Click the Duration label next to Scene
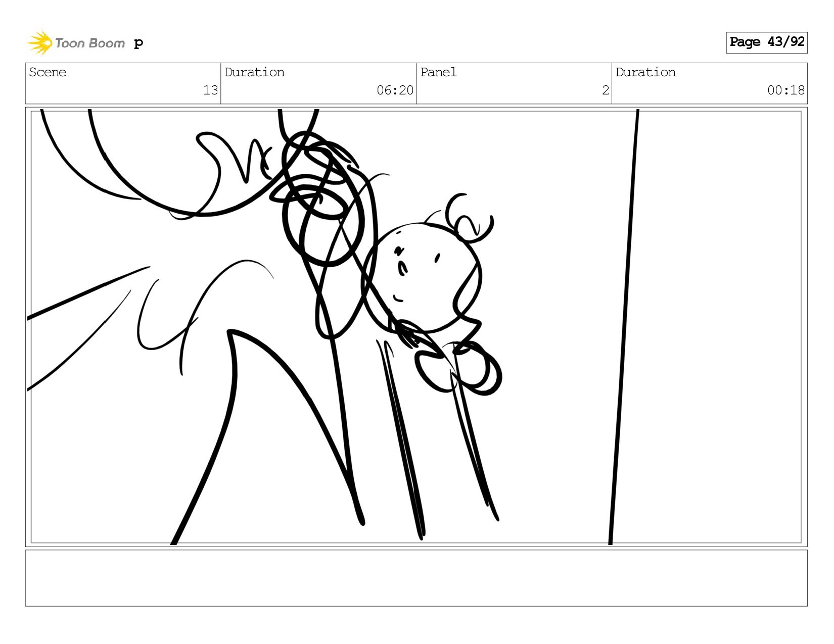Image resolution: width=834 pixels, height=644 pixels. click(254, 72)
